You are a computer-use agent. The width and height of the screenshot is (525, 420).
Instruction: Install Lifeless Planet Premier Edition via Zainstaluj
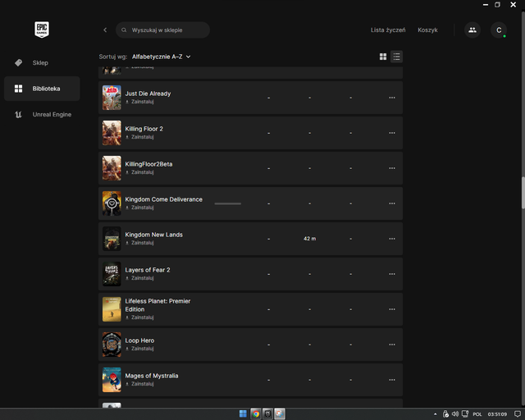coord(139,317)
